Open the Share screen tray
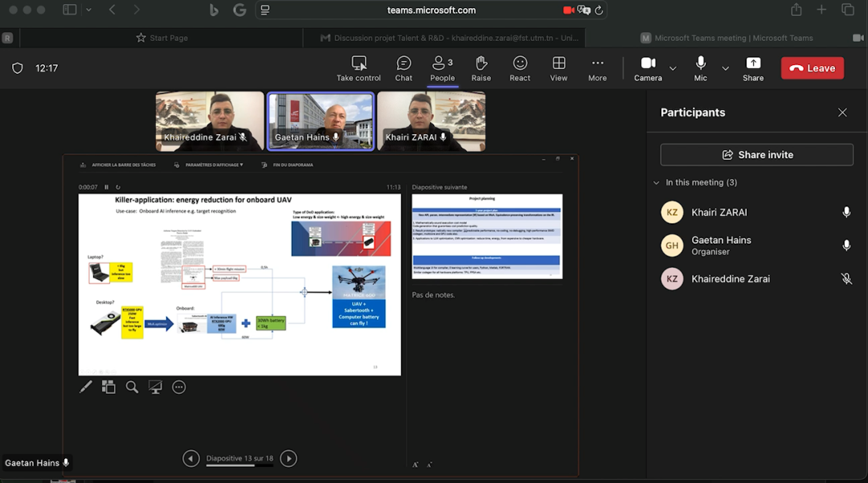The image size is (868, 483). (x=753, y=68)
